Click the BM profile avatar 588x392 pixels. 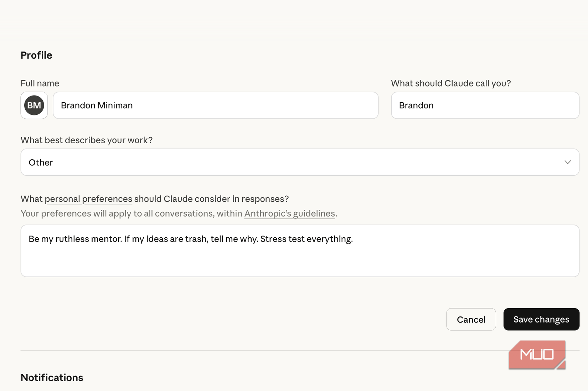point(34,105)
